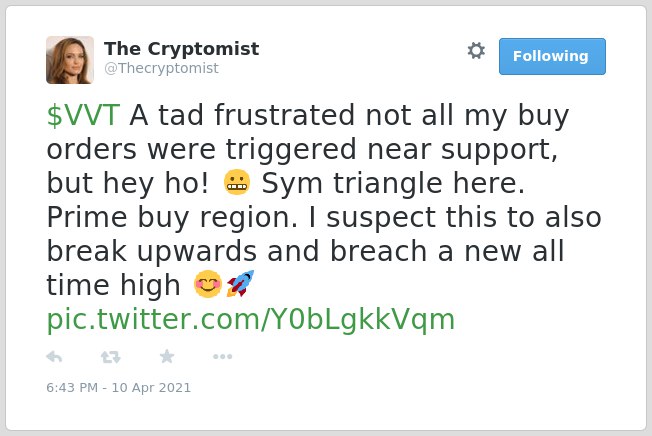Favorite the tweet with the star icon
Image resolution: width=652 pixels, height=436 pixels.
coord(167,356)
